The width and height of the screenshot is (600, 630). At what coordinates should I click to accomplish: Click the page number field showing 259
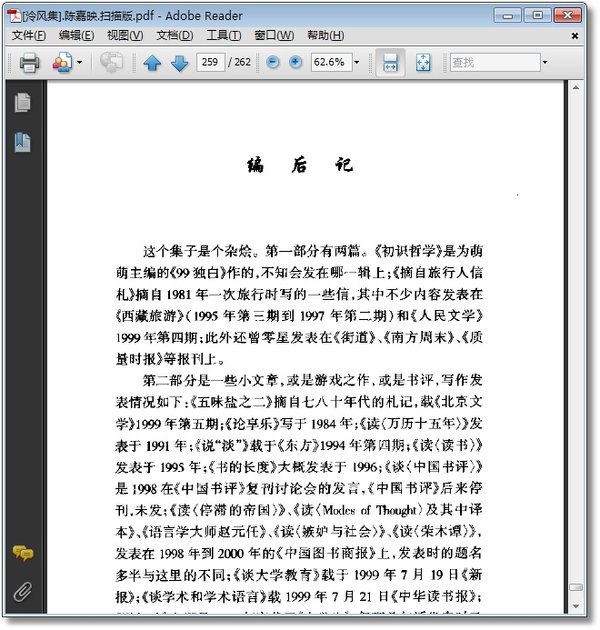click(x=210, y=62)
